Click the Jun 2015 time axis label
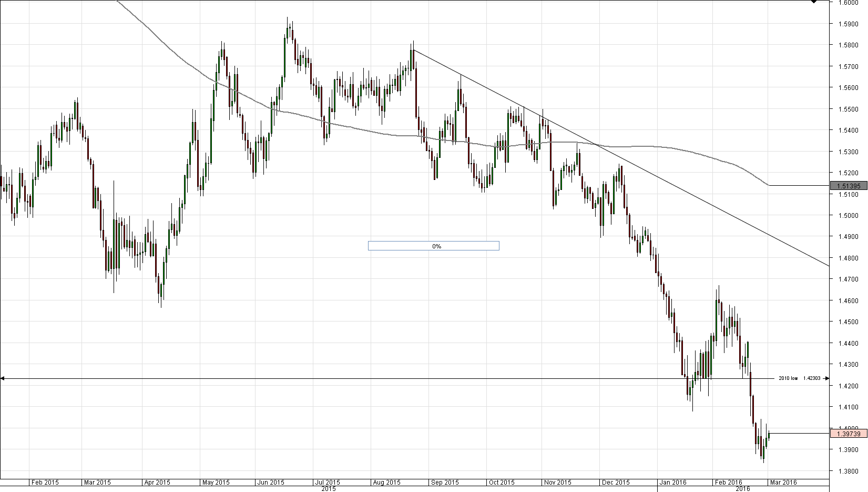Viewport: 868px width, 492px height. pos(271,483)
